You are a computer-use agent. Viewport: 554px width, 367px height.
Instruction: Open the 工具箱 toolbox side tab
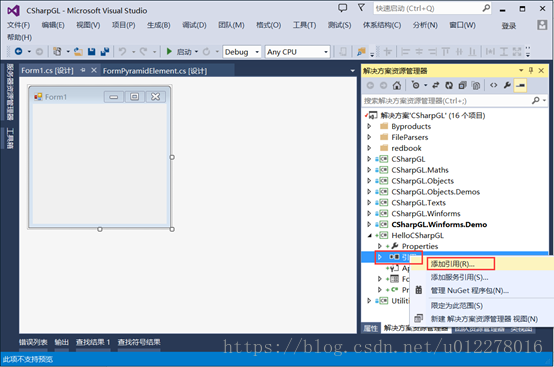pyautogui.click(x=10, y=138)
